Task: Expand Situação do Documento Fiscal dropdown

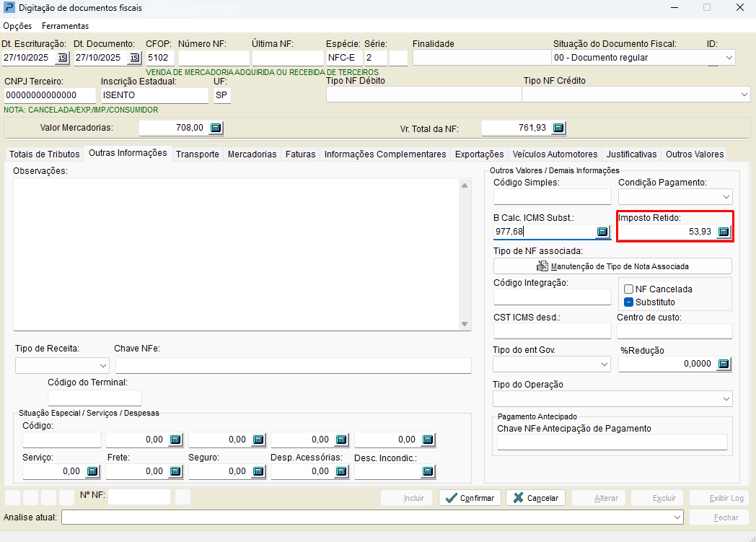Action: [728, 58]
